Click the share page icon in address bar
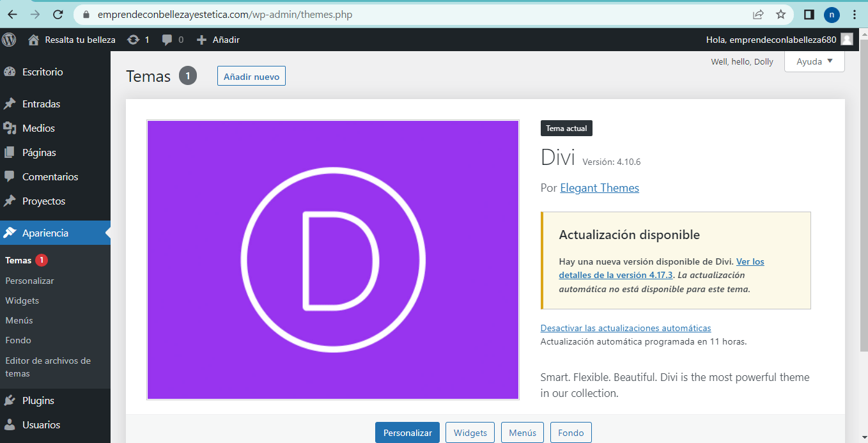Image resolution: width=868 pixels, height=443 pixels. click(758, 14)
